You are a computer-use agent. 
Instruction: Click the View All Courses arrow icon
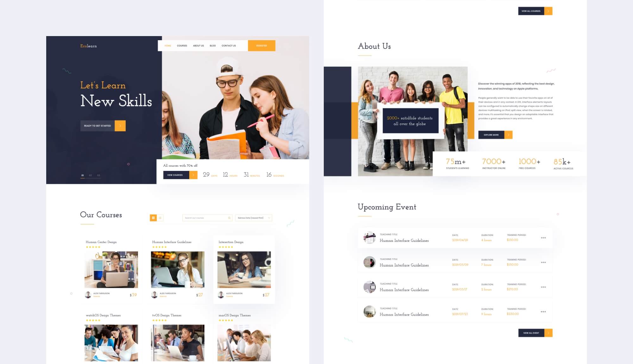549,10
